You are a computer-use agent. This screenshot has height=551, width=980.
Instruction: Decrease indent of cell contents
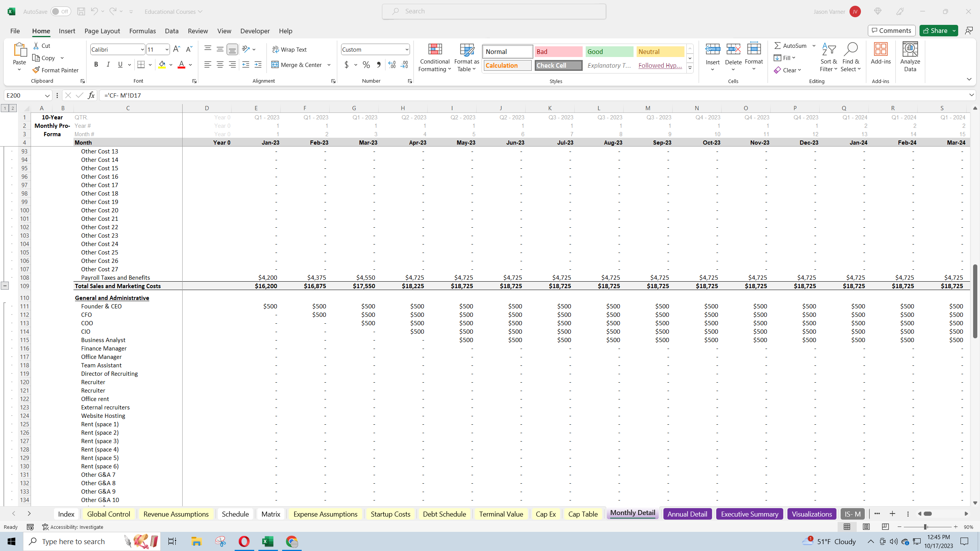click(246, 65)
